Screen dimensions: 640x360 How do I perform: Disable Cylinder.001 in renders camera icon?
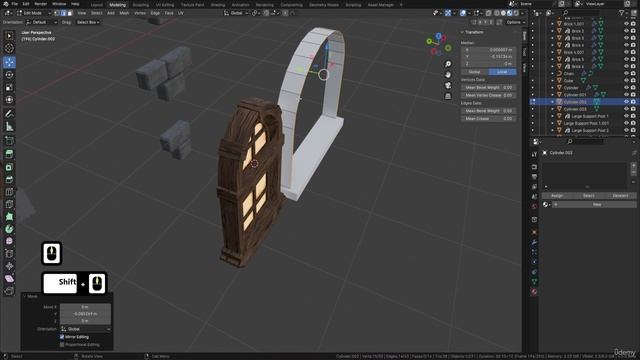[633, 95]
